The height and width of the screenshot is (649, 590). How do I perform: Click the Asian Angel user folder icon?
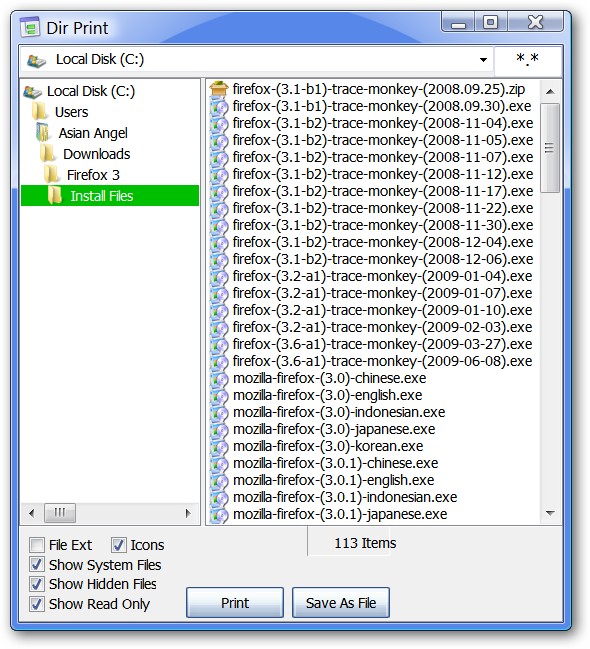[43, 132]
